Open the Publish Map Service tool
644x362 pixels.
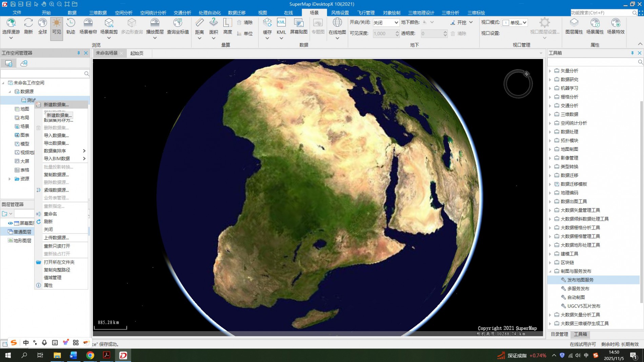click(x=580, y=280)
